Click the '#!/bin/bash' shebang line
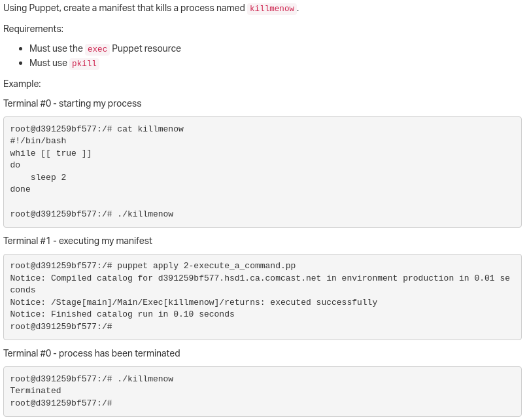Image resolution: width=527 pixels, height=420 pixels. [38, 141]
